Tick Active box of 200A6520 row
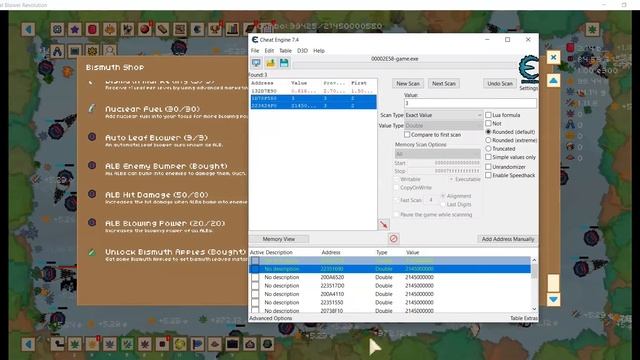Screen dimensions: 640x360 255,277
